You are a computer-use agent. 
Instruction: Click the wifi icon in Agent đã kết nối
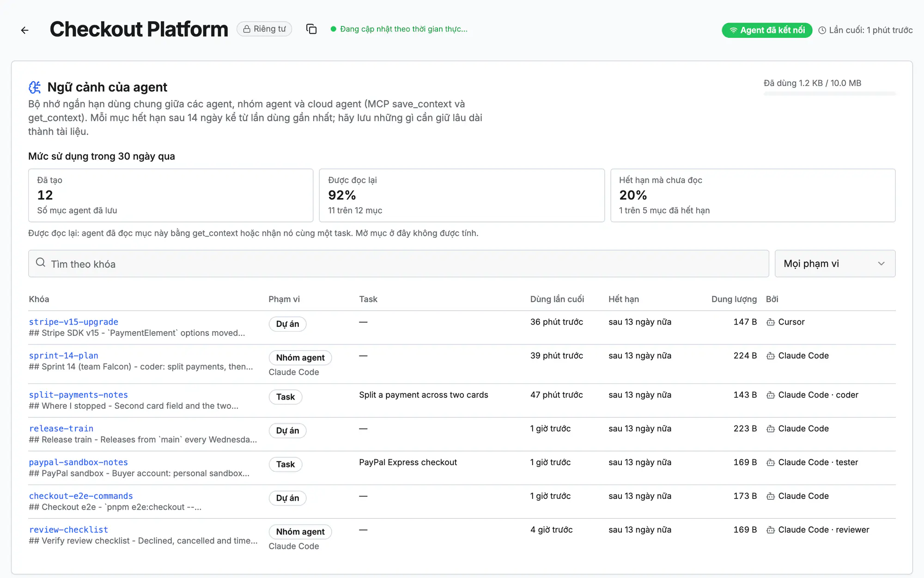point(733,31)
